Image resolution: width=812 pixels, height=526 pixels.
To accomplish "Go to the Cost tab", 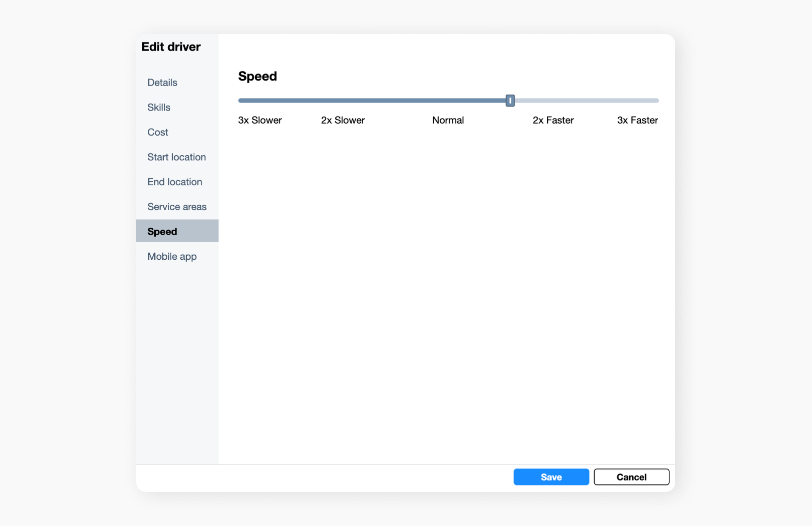I will point(158,132).
